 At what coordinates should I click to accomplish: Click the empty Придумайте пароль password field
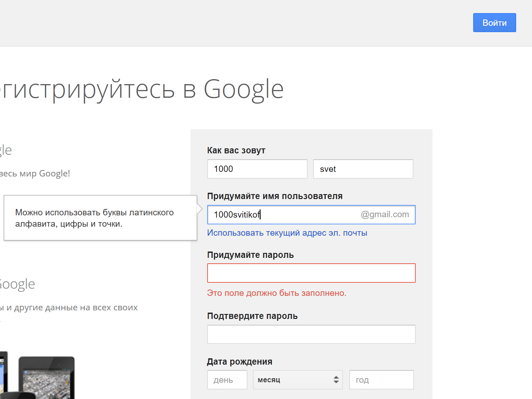point(311,273)
